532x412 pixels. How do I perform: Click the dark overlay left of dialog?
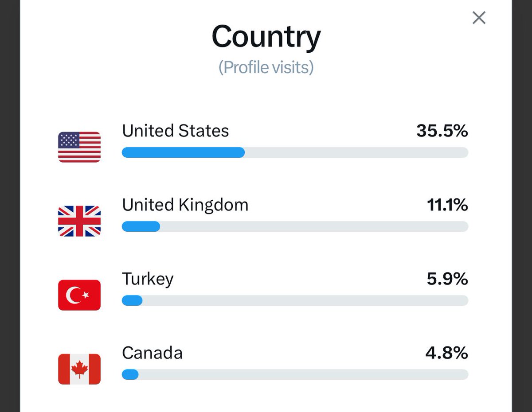10,206
